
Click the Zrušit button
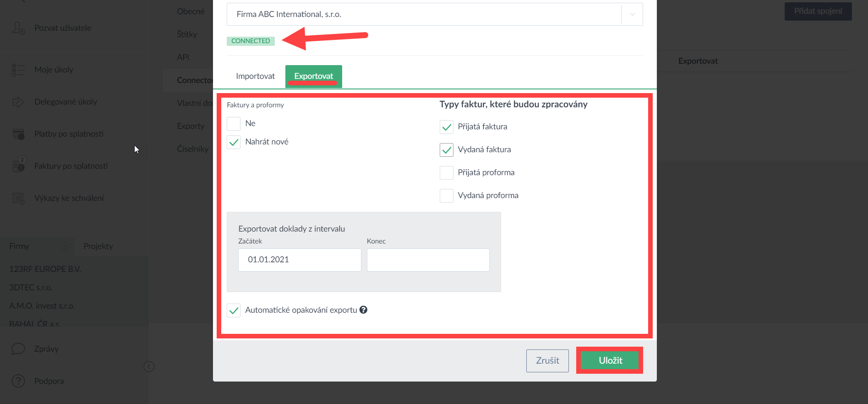pyautogui.click(x=547, y=361)
